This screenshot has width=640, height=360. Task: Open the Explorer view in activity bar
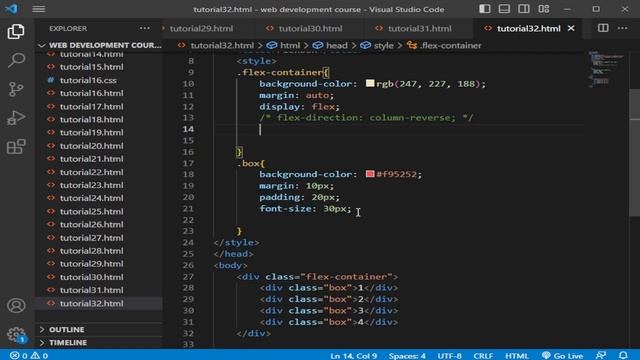[x=16, y=31]
